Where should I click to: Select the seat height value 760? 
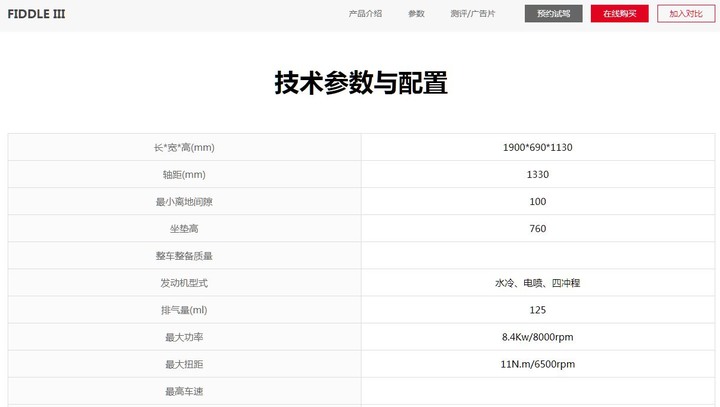[538, 229]
